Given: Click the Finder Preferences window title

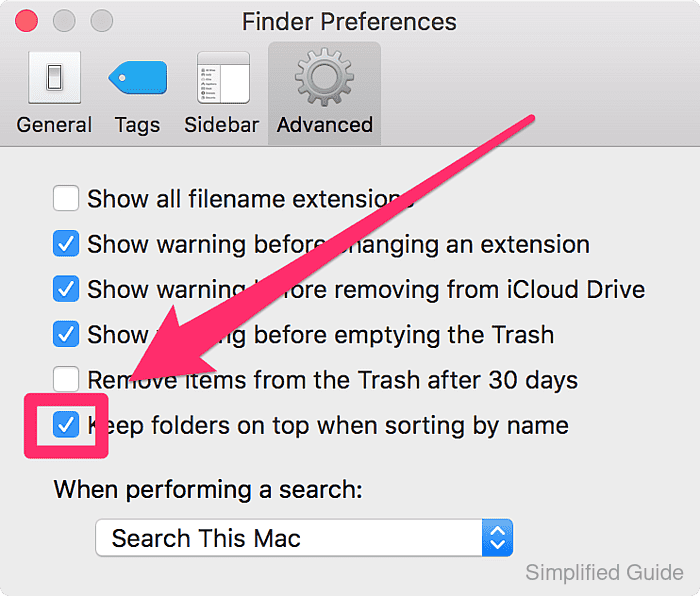Looking at the screenshot, I should [x=350, y=21].
